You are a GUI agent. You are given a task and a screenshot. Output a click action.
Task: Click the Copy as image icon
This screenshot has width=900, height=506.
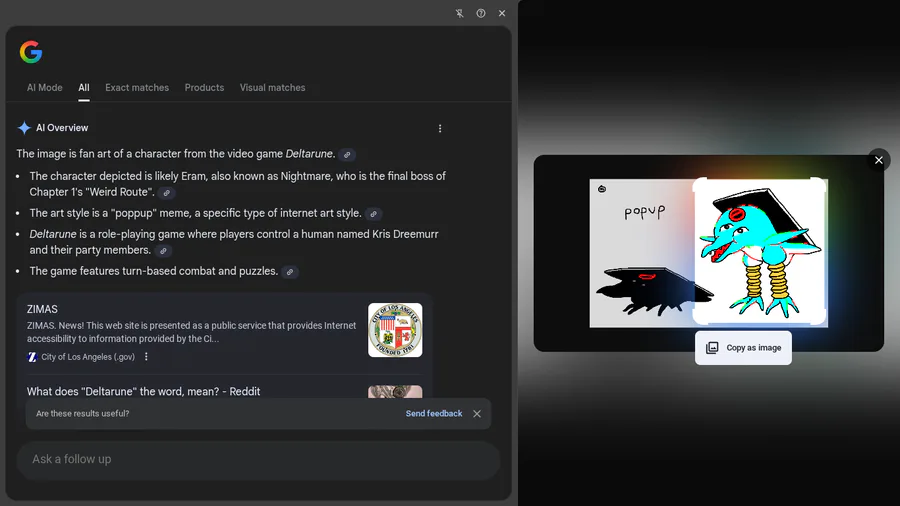coord(712,348)
